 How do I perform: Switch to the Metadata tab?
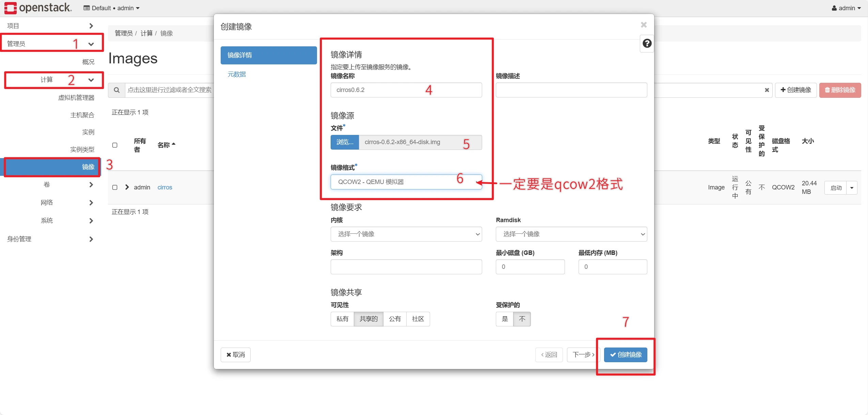click(237, 74)
